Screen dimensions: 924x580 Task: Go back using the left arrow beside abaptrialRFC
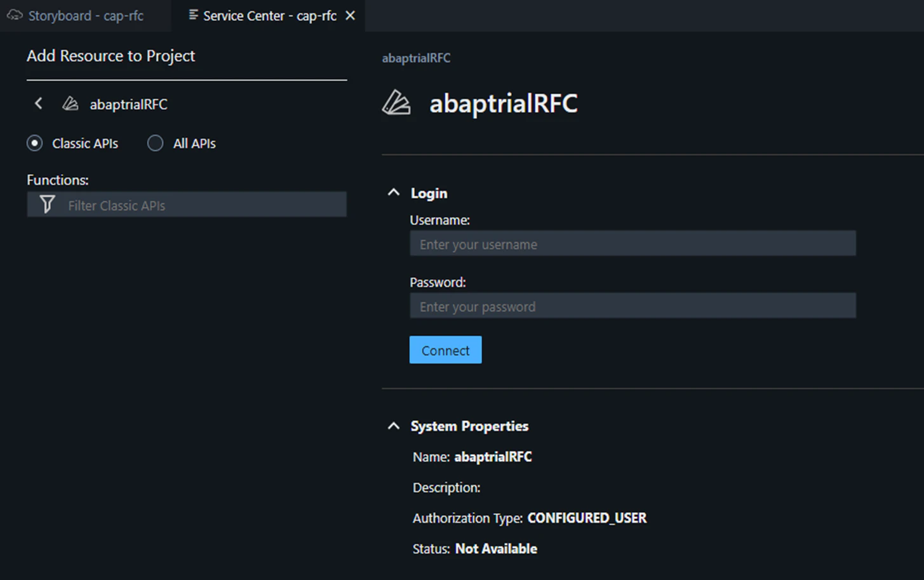click(39, 104)
